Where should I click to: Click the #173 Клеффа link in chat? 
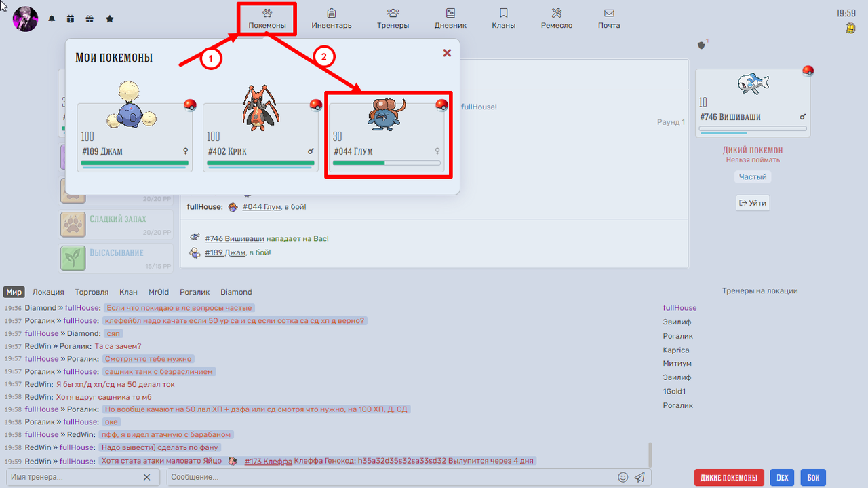pyautogui.click(x=269, y=461)
